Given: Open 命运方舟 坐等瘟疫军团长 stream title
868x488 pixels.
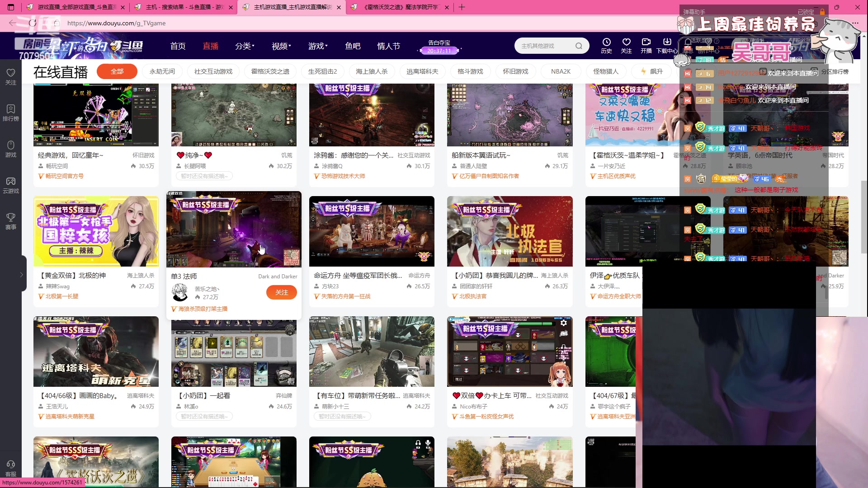Looking at the screenshot, I should point(358,275).
